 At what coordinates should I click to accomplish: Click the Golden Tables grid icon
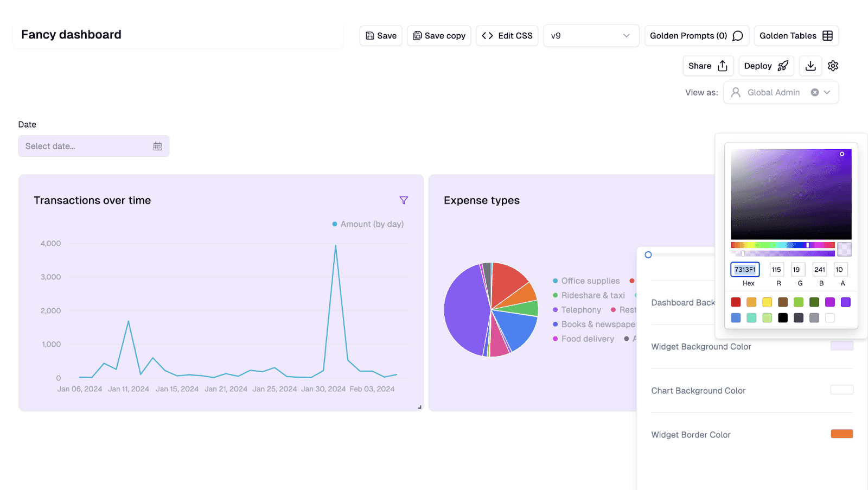[827, 35]
